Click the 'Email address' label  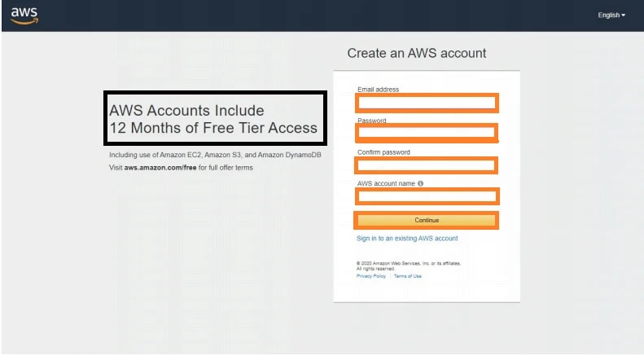pyautogui.click(x=378, y=90)
